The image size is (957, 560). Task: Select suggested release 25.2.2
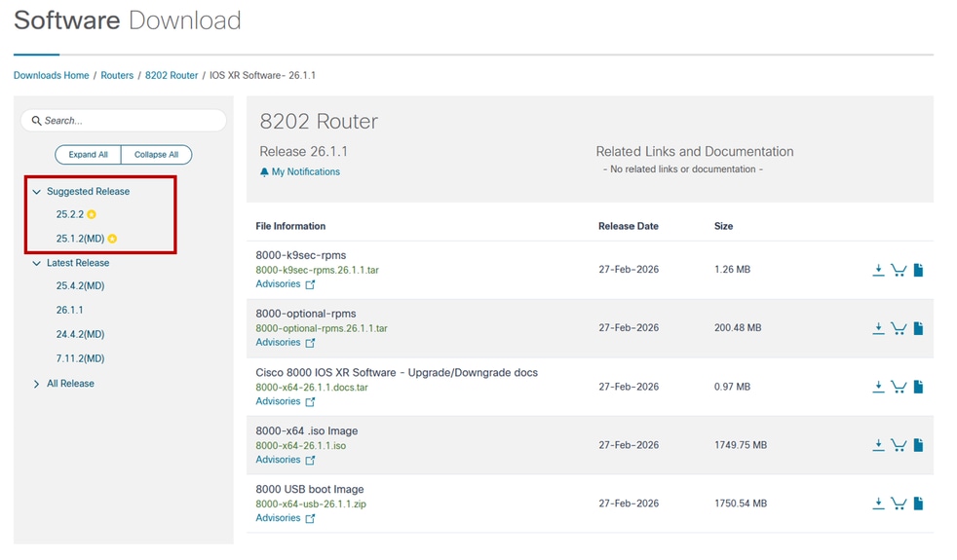69,214
